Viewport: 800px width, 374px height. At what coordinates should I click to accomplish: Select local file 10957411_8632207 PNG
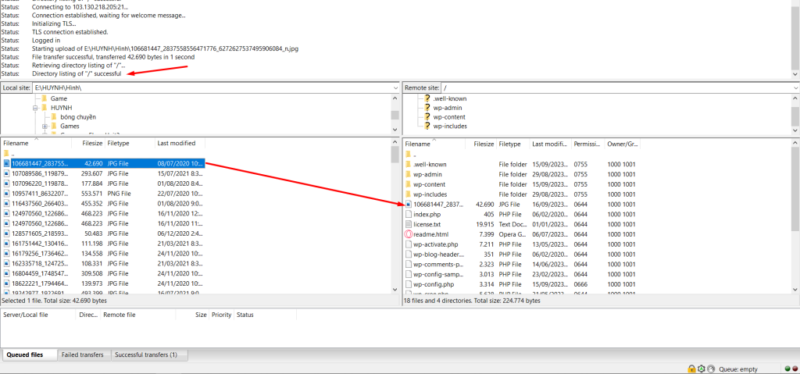coord(103,194)
